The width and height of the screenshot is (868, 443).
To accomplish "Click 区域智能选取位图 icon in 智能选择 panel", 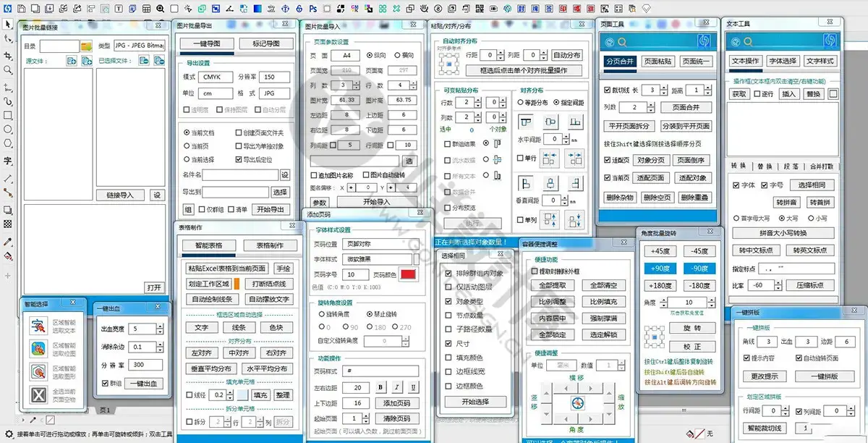I will coord(38,349).
